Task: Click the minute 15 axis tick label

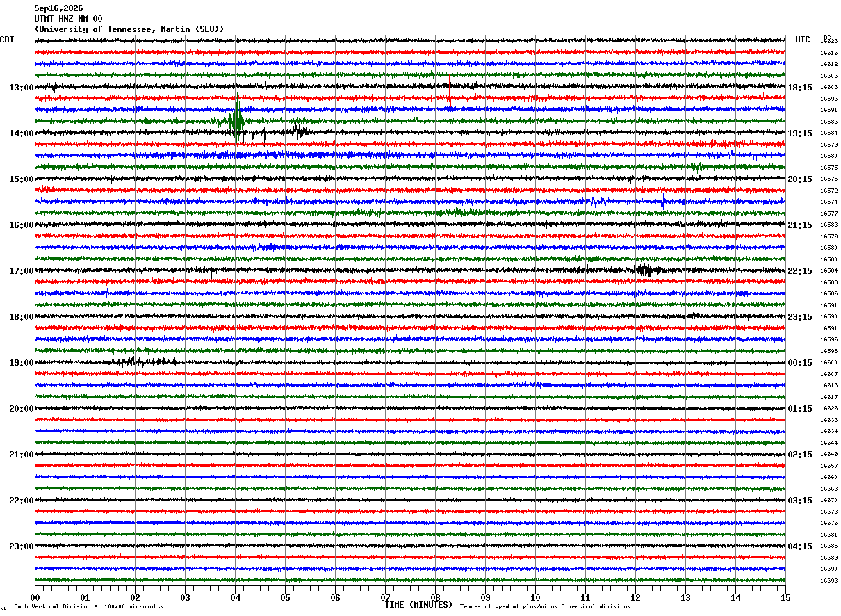Action: pyautogui.click(x=785, y=597)
